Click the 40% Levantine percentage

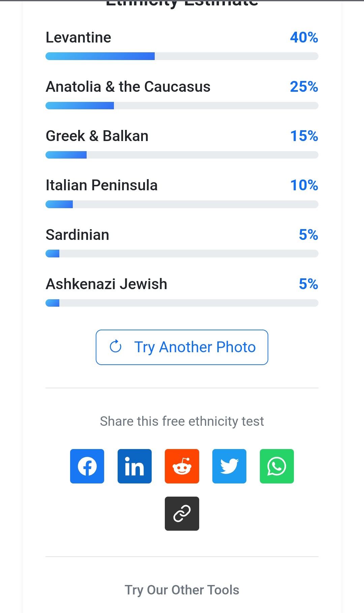click(304, 37)
